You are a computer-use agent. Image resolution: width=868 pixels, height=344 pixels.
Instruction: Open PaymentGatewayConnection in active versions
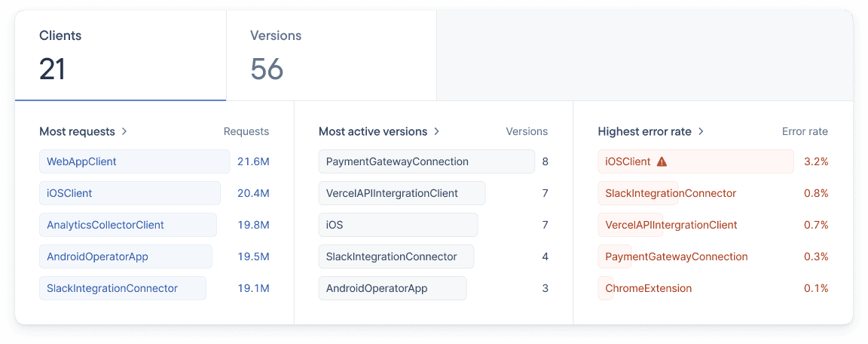[x=397, y=161]
